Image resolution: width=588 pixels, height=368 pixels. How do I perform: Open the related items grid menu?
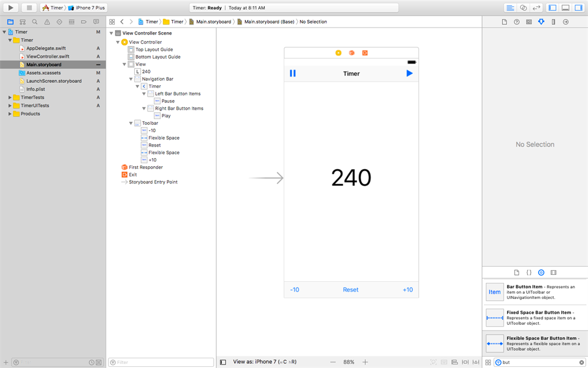(112, 22)
